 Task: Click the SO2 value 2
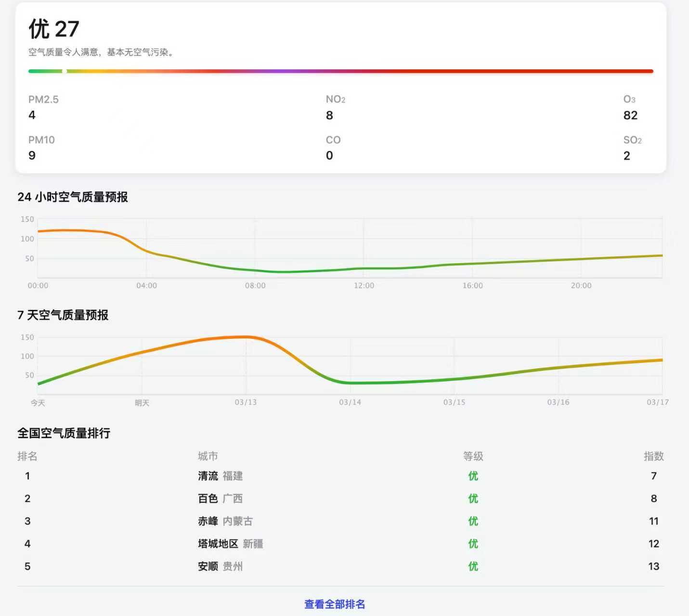click(627, 155)
